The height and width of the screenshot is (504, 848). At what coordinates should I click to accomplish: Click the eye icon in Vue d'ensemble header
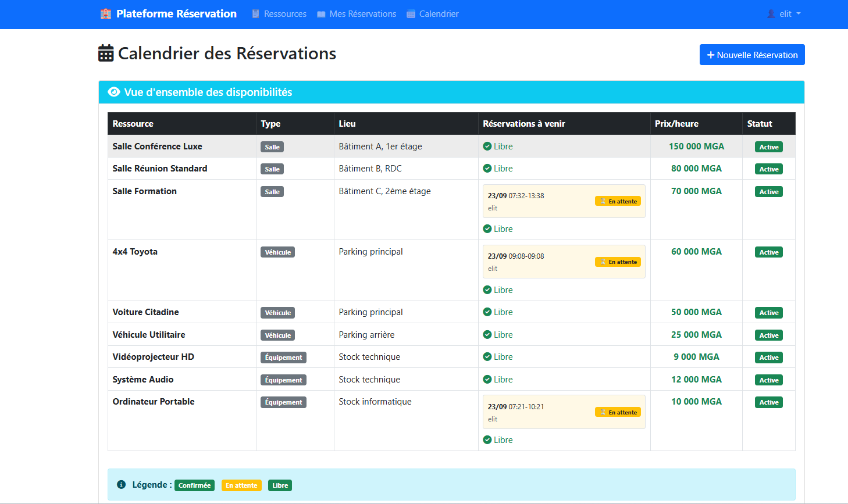[114, 92]
